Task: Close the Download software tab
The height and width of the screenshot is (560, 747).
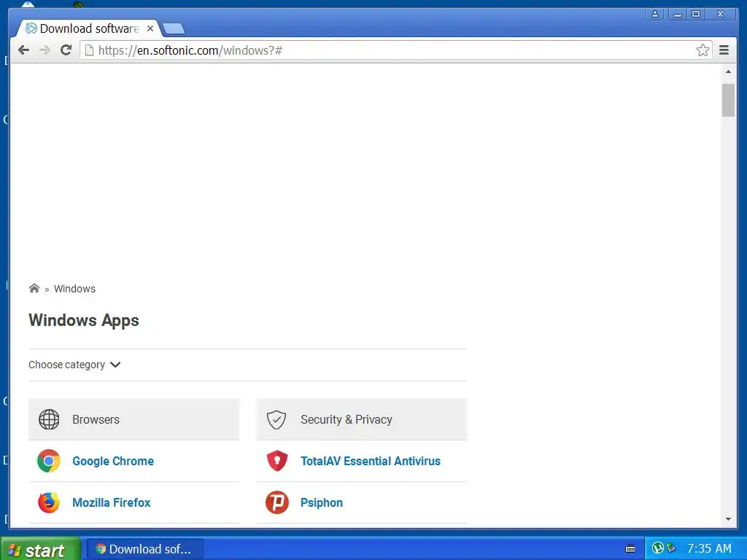Action: coord(150,28)
